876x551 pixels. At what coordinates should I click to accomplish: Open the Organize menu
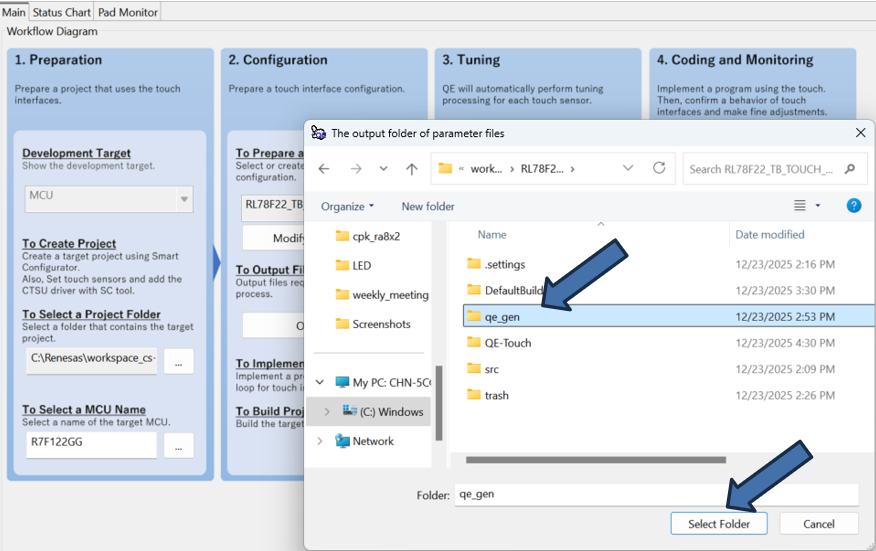pos(347,206)
